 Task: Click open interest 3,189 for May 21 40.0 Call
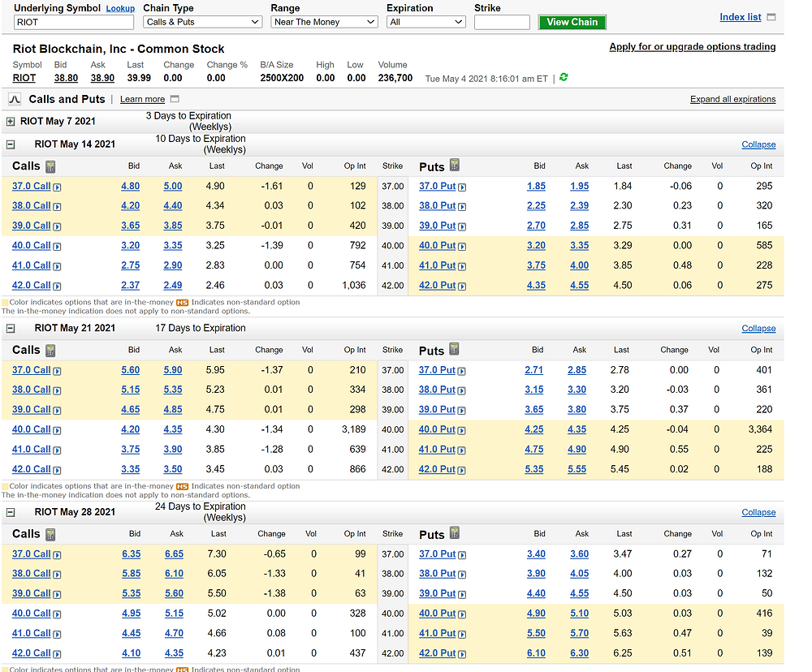[x=354, y=429]
